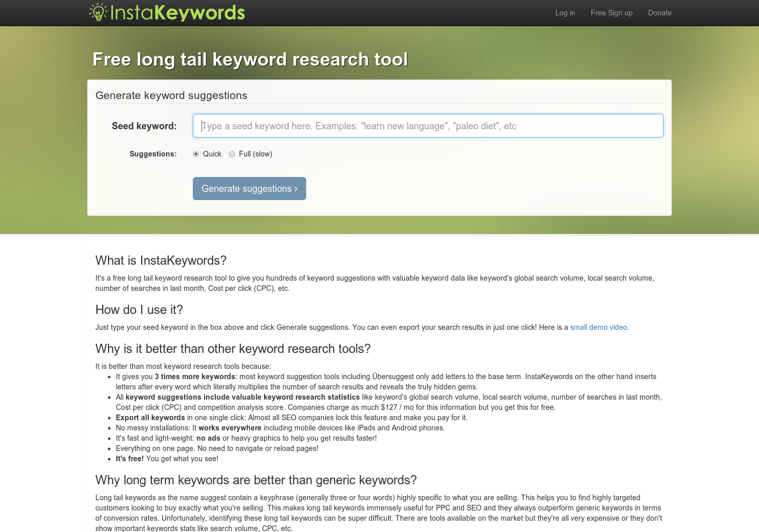Focus the Seed keyword input field
This screenshot has width=759, height=532.
tap(428, 126)
